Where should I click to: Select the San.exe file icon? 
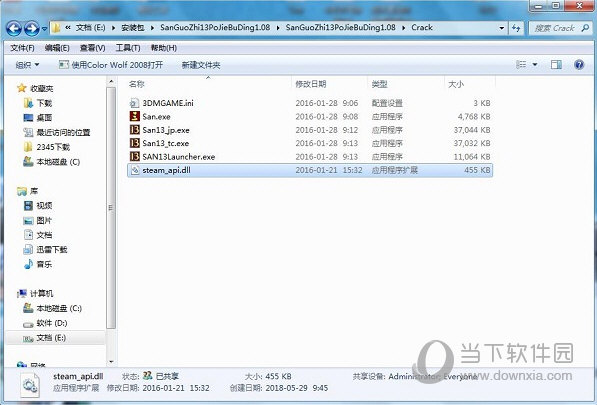pyautogui.click(x=134, y=116)
